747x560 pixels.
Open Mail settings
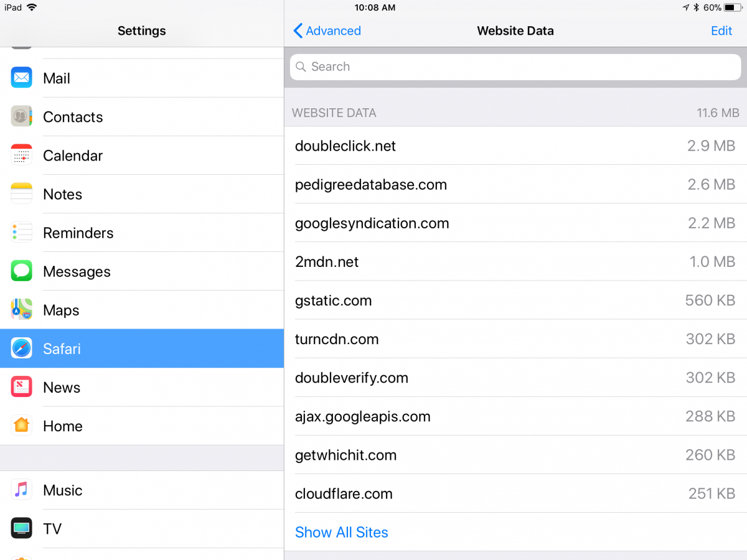pyautogui.click(x=142, y=78)
